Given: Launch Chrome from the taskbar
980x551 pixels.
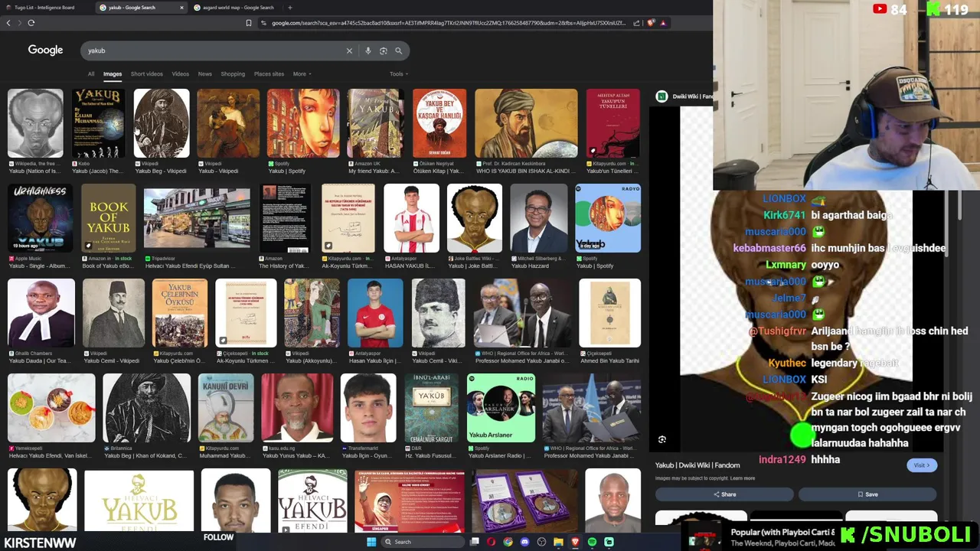Looking at the screenshot, I should pos(508,542).
